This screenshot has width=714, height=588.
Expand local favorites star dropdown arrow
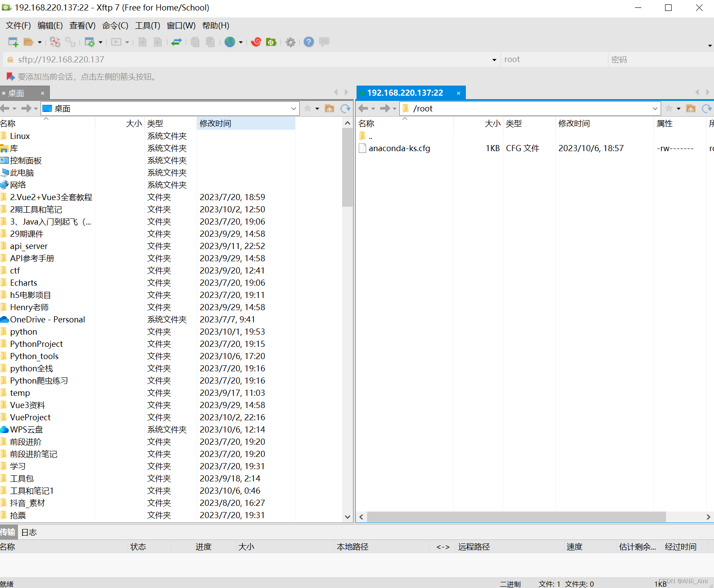317,108
